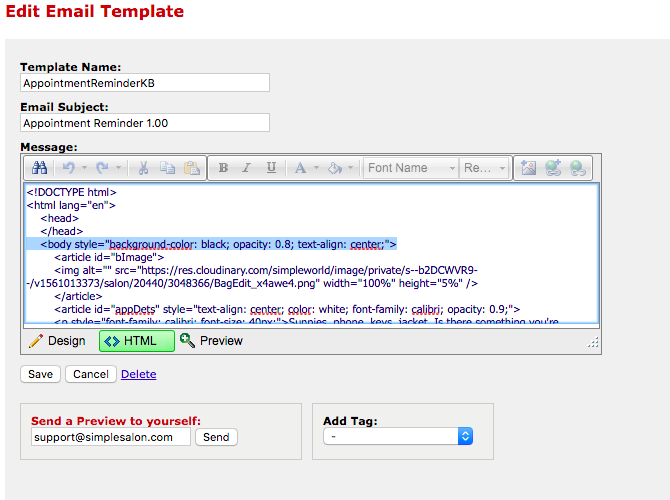Apply font color A icon
670x500 pixels.
(300, 168)
